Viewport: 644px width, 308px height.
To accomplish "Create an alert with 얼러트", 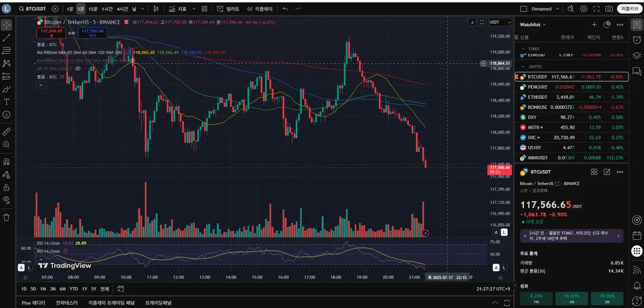I will 229,9.
